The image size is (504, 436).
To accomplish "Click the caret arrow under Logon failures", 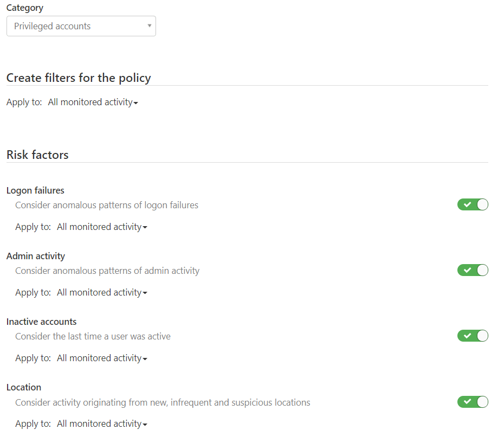I will [145, 228].
